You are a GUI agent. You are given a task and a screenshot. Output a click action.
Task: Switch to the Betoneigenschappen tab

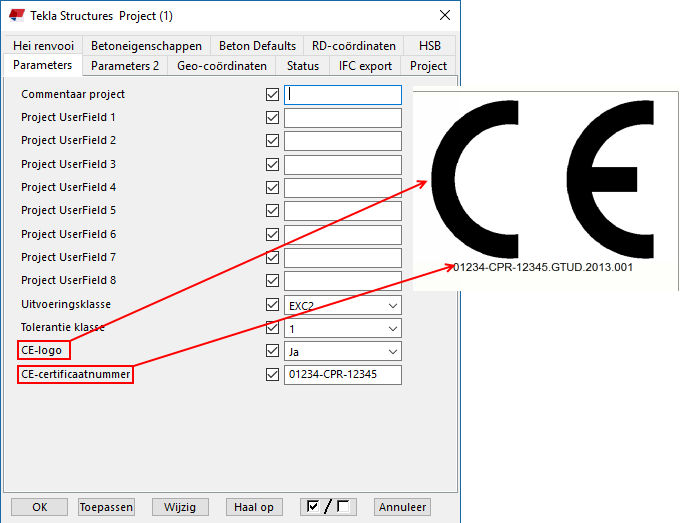click(146, 46)
